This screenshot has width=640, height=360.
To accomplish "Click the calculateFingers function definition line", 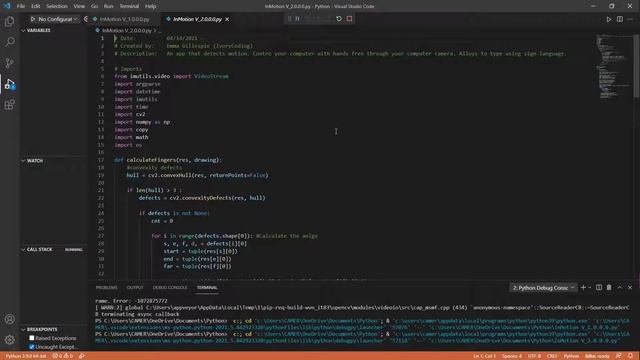I will coord(168,160).
